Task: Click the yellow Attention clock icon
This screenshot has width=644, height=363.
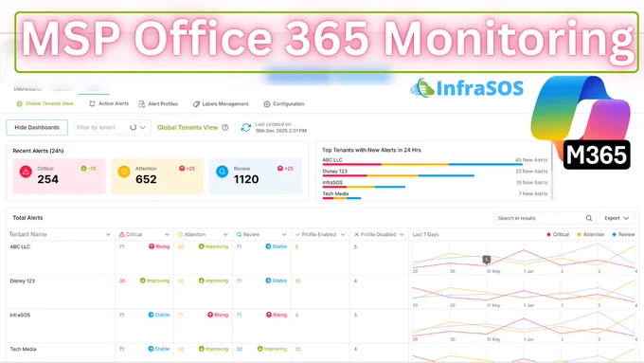Action: (124, 172)
